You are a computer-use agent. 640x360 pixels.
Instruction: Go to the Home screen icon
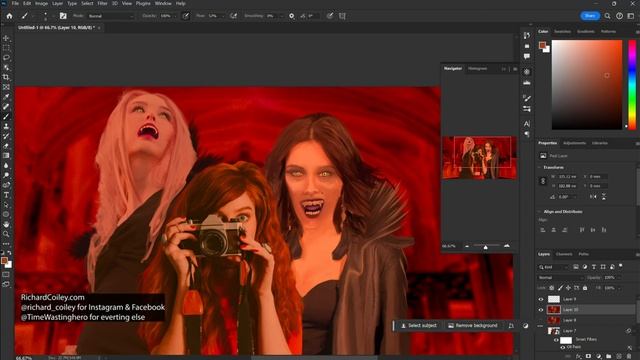click(9, 16)
